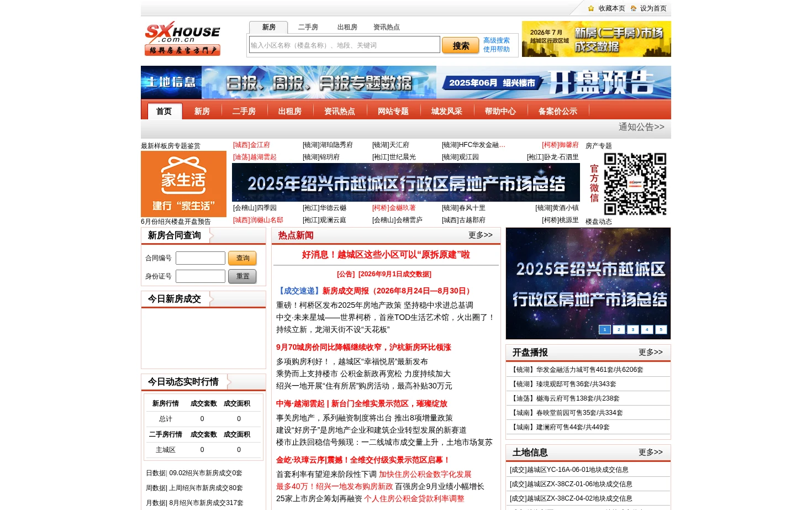Go to 首页 in main navigation
812x510 pixels.
[x=164, y=111]
